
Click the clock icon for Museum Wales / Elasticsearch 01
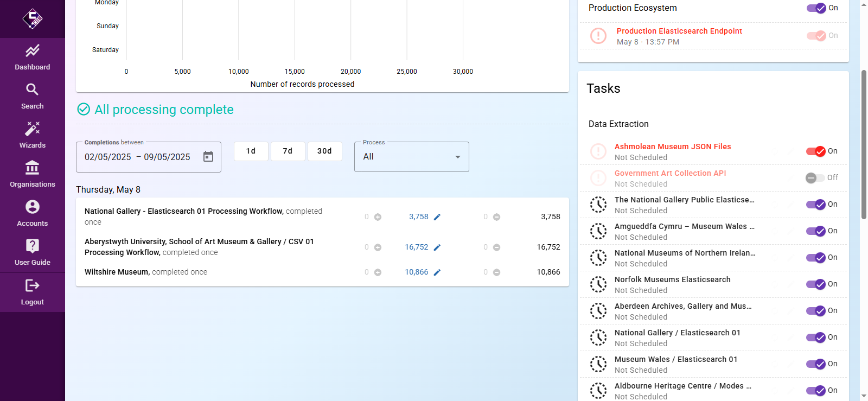(598, 364)
